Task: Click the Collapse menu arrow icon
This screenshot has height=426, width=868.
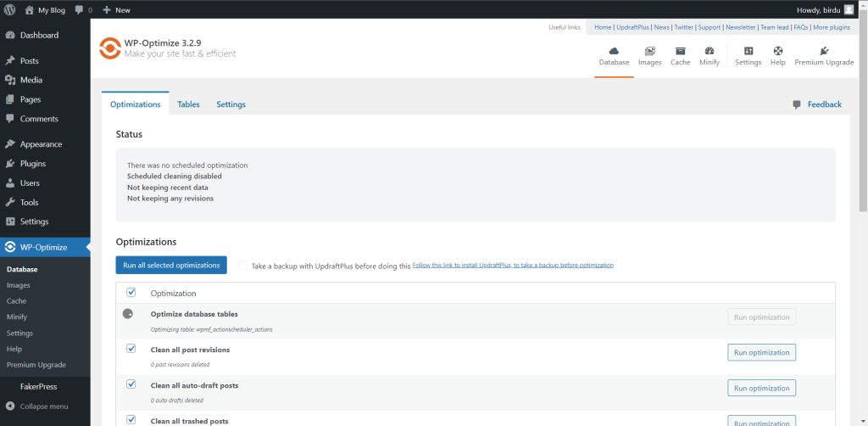Action: pos(10,406)
